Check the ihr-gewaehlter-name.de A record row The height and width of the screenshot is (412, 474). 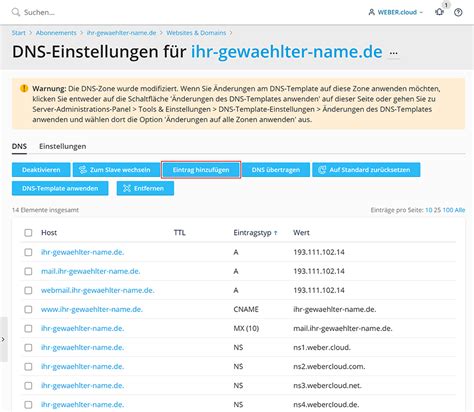[28, 252]
